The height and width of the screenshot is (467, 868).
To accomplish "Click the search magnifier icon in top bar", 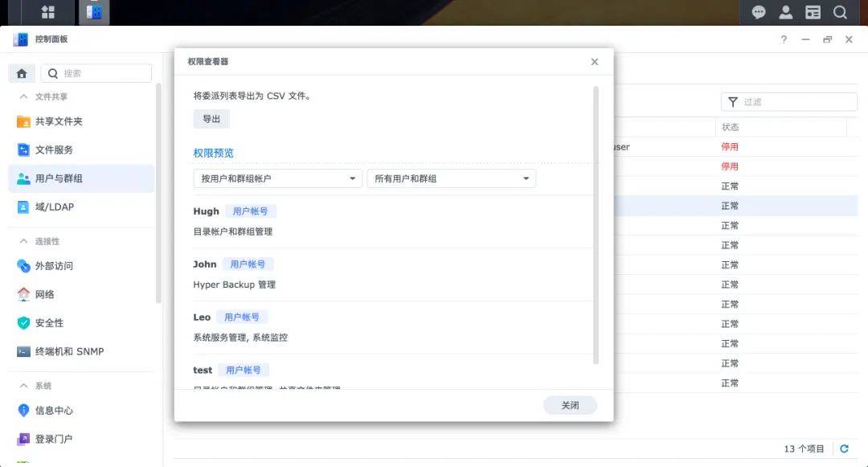I will click(840, 12).
